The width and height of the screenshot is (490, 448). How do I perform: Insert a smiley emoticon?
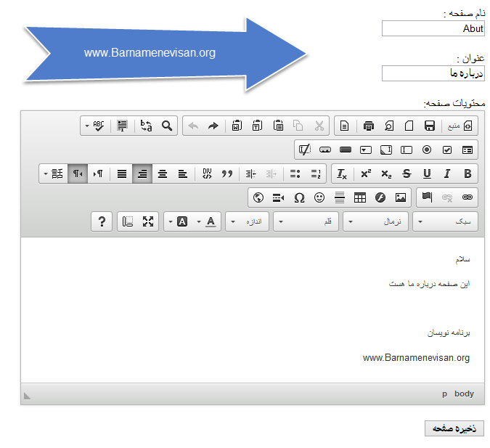(x=319, y=197)
